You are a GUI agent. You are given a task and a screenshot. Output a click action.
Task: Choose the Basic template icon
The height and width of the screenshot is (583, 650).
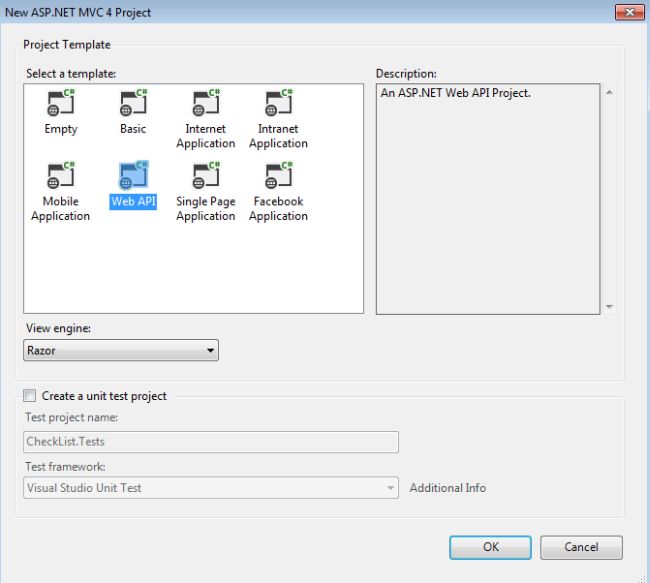tap(133, 105)
